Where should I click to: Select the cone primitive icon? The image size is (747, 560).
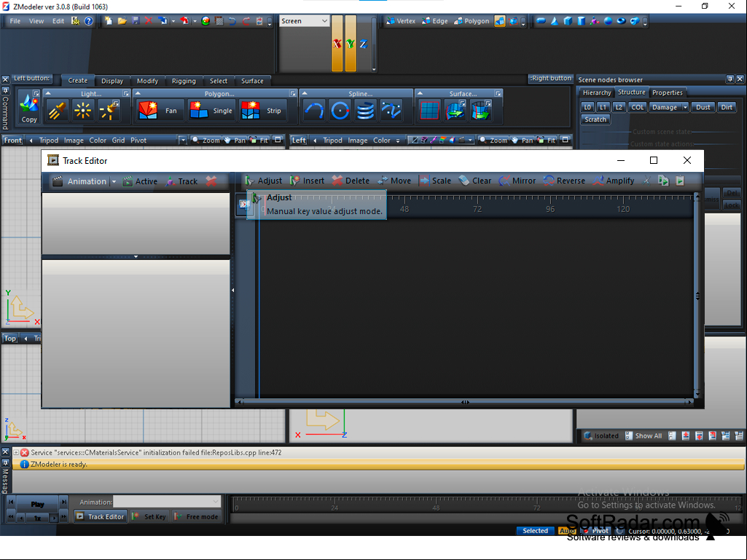pos(555,21)
